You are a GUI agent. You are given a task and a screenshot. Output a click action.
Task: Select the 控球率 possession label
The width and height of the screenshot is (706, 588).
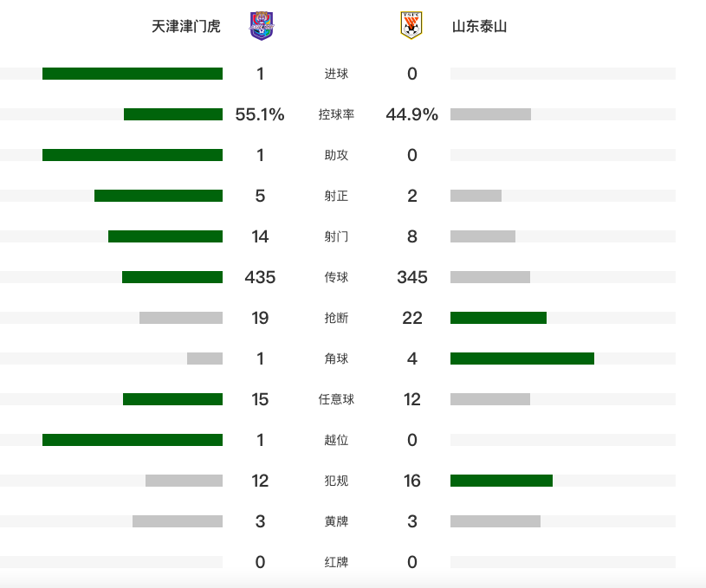(336, 114)
